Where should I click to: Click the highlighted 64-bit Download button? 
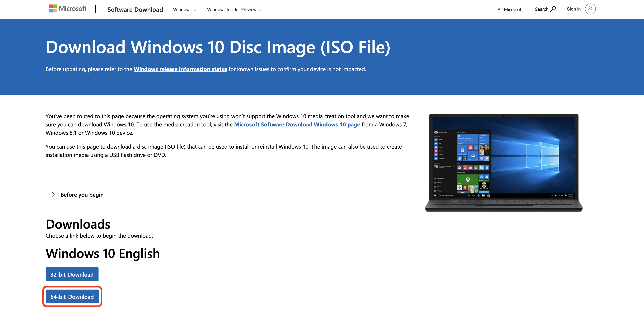[x=72, y=296]
